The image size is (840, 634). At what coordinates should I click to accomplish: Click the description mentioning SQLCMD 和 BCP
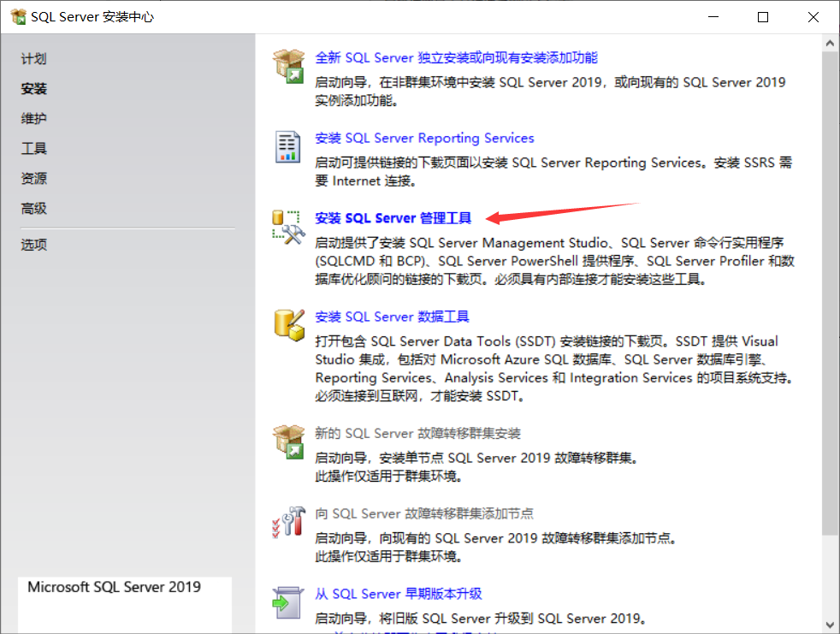click(x=554, y=261)
